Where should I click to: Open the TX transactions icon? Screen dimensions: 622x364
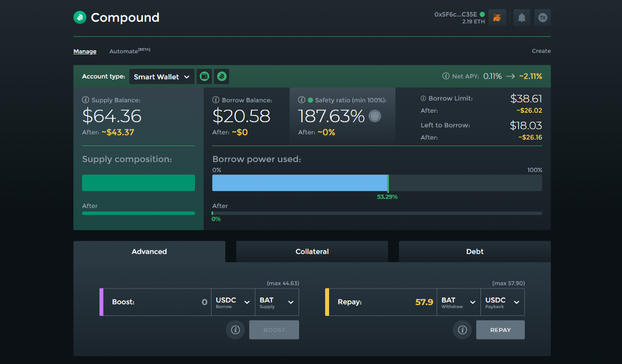543,18
